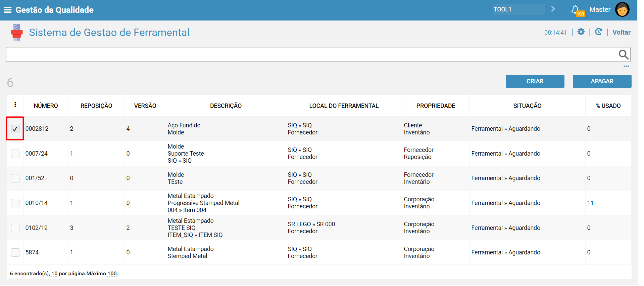The image size is (644, 286).
Task: Click the notifications bell icon
Action: [575, 9]
